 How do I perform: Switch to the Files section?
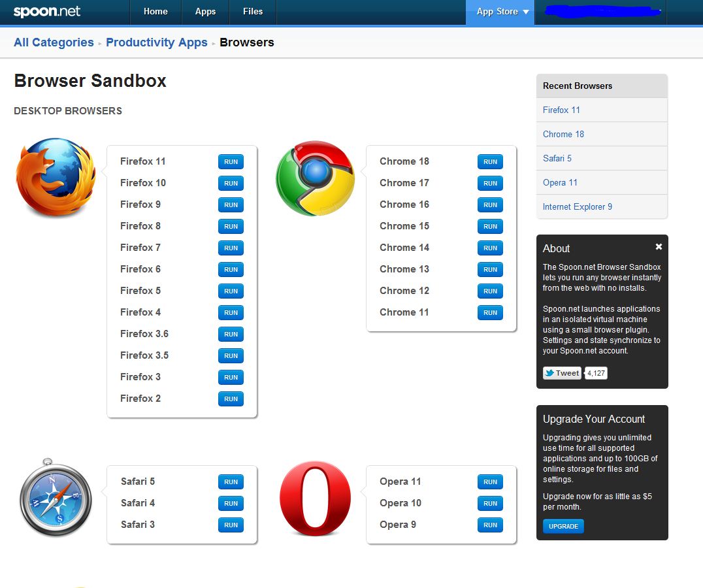coord(253,11)
